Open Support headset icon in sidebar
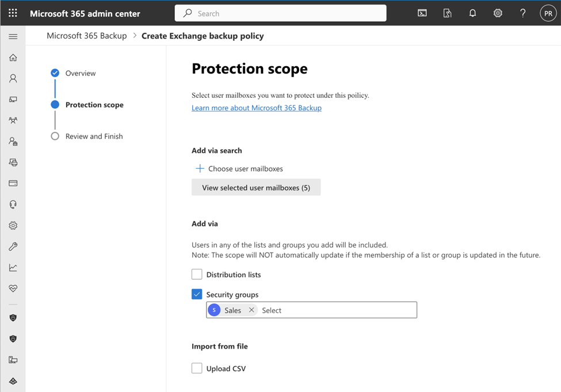561x392 pixels. click(13, 204)
